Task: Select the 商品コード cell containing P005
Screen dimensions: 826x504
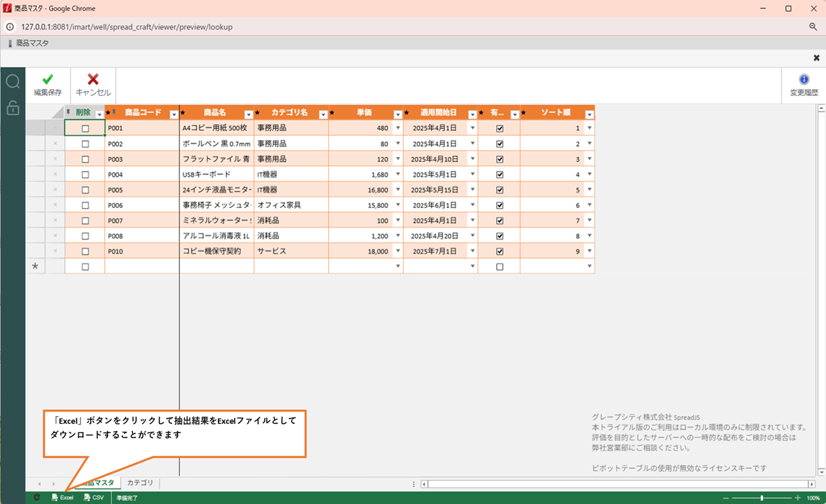Action: click(x=141, y=190)
